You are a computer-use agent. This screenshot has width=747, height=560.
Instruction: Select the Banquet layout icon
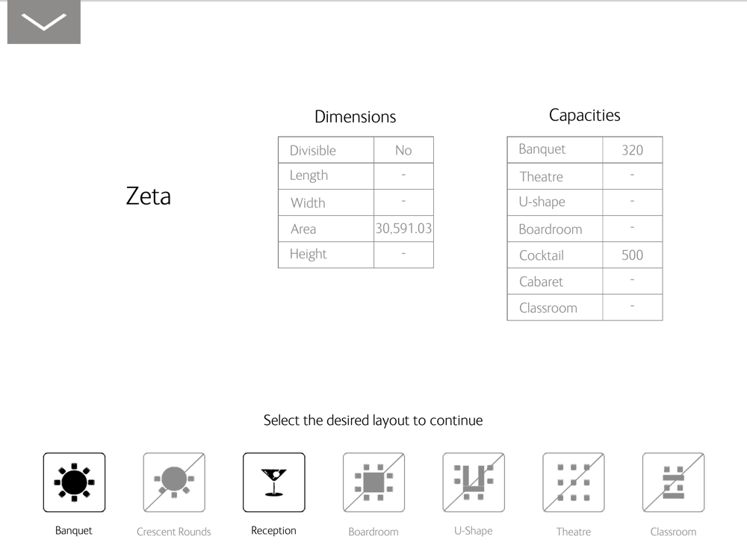tap(74, 482)
